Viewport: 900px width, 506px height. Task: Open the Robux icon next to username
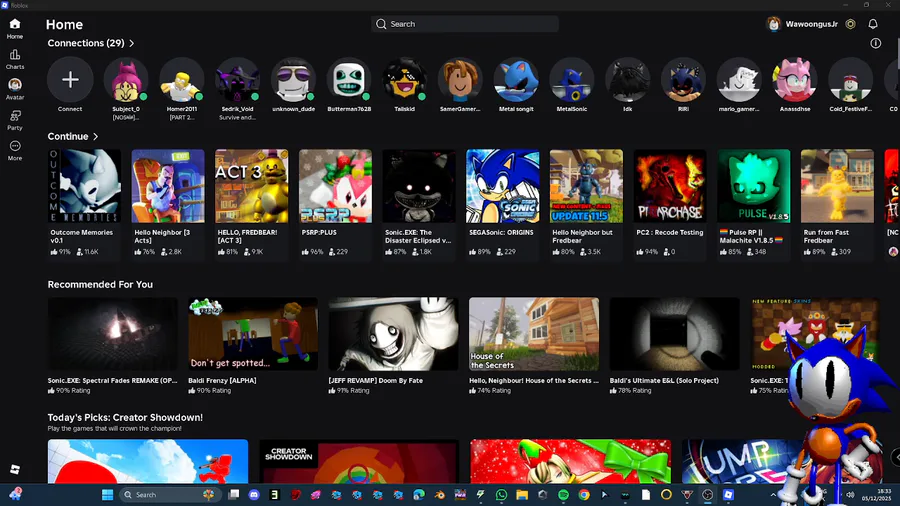pos(851,24)
